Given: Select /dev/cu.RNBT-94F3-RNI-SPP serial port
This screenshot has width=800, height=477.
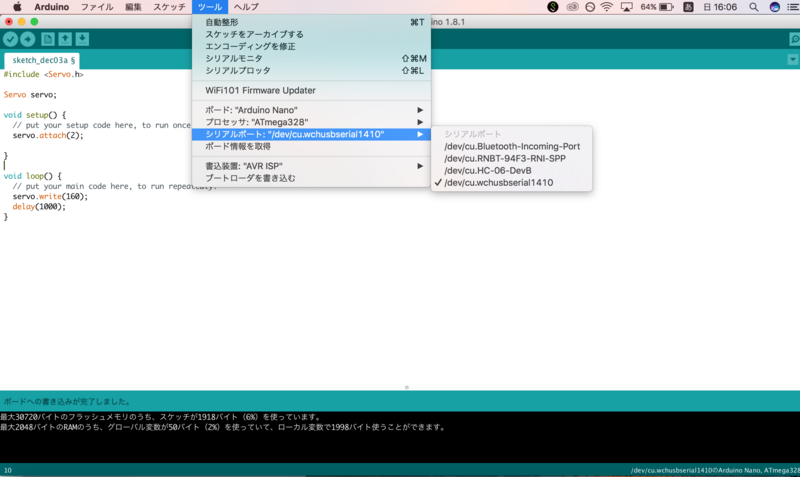Looking at the screenshot, I should click(512, 158).
